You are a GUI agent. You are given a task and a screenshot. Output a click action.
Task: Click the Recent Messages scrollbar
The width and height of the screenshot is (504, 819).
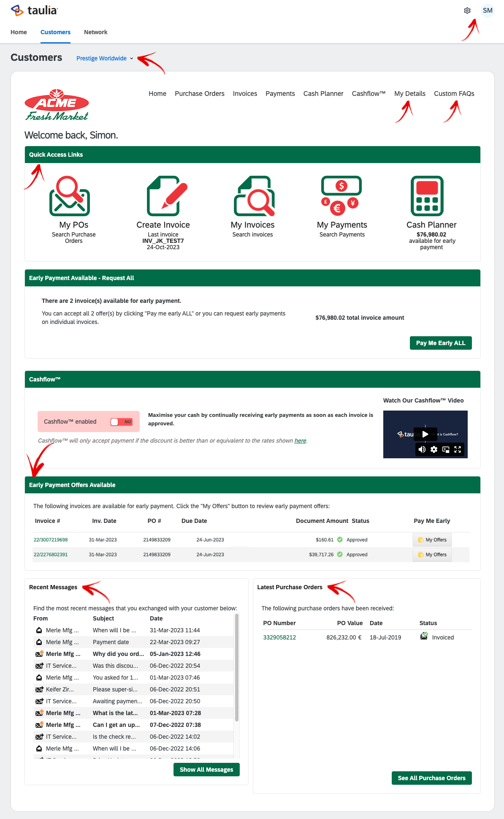[x=237, y=667]
